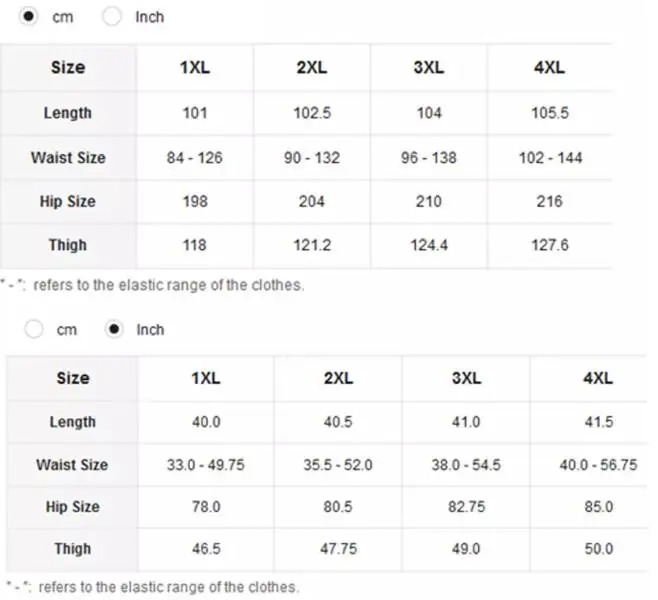
Task: Click the 2XL header in cm table
Action: [x=311, y=68]
